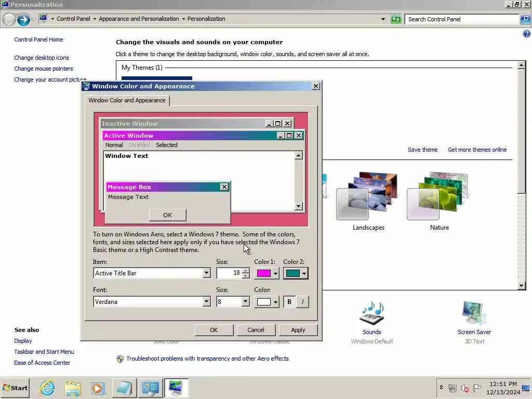
Task: Click the Selected menu in the preview
Action: [167, 145]
